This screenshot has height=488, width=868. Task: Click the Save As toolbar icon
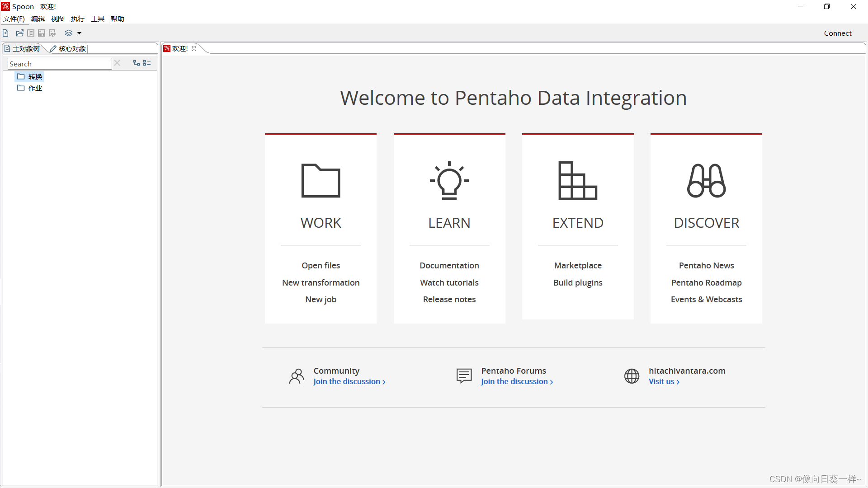(52, 33)
